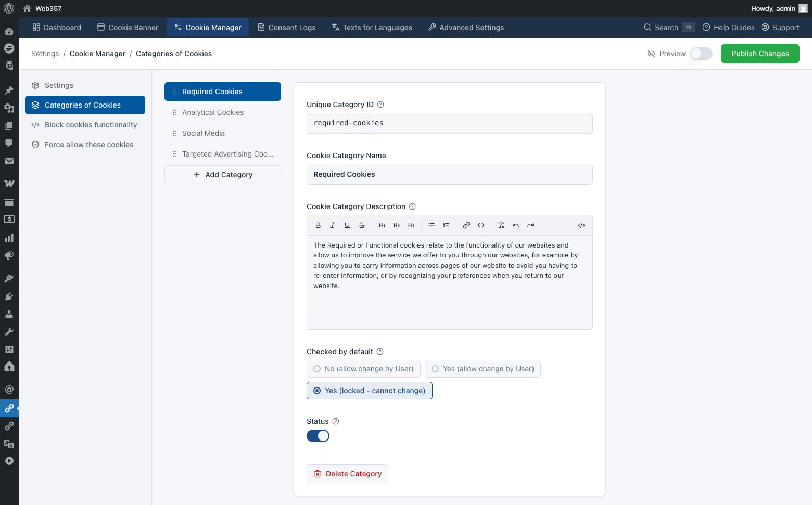The height and width of the screenshot is (505, 812).
Task: Apply italic formatting in description editor
Action: pos(333,225)
